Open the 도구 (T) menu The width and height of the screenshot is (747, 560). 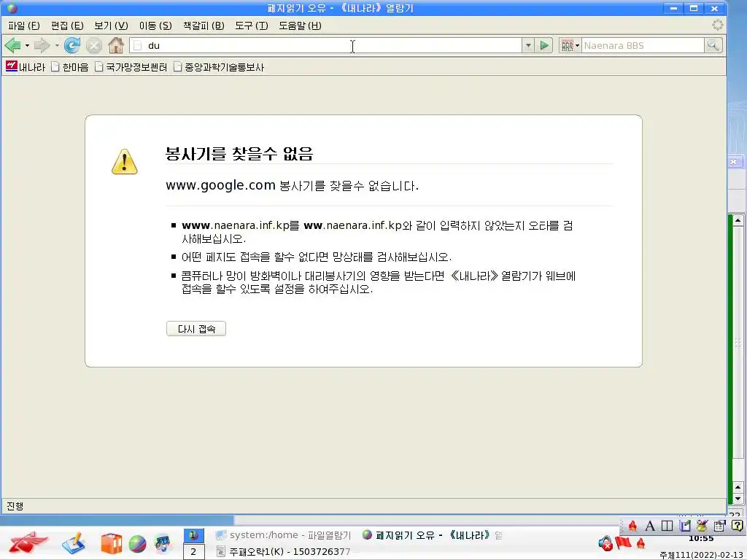coord(252,26)
